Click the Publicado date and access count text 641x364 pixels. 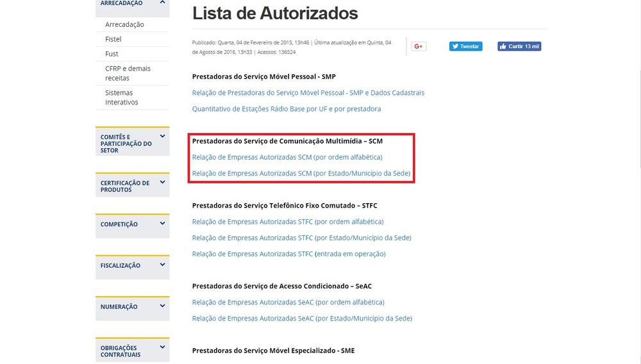pyautogui.click(x=292, y=47)
